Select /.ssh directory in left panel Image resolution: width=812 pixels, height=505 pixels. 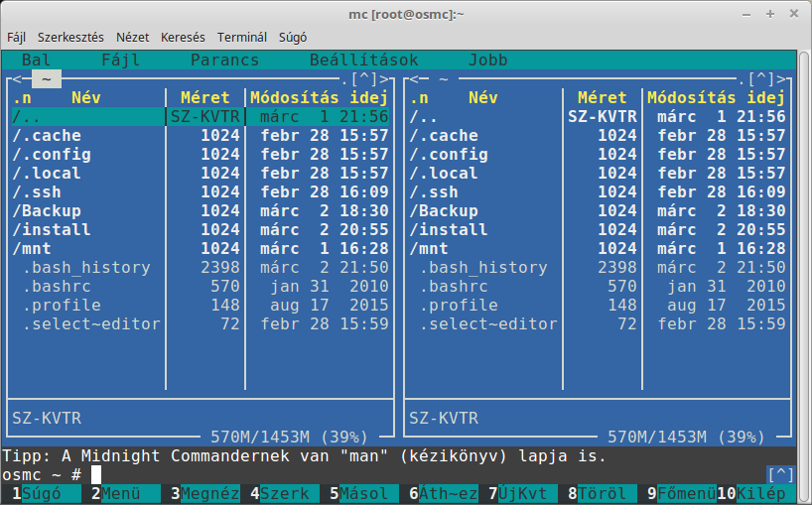coord(200,191)
